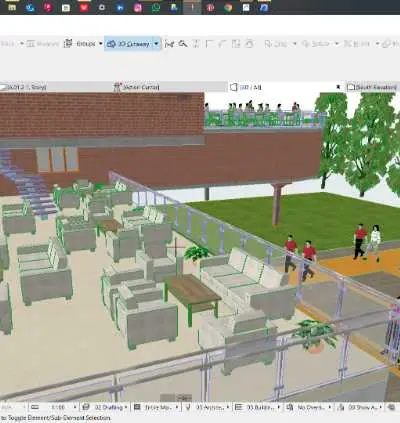This screenshot has height=423, width=400.
Task: Open the No Overrides setting
Action: (x=312, y=407)
